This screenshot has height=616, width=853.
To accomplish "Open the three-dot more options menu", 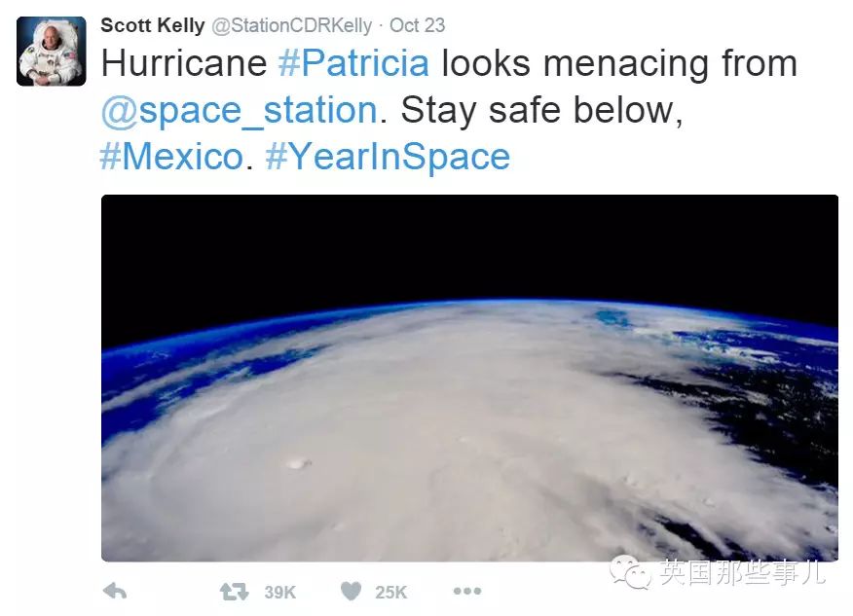I will pyautogui.click(x=467, y=591).
